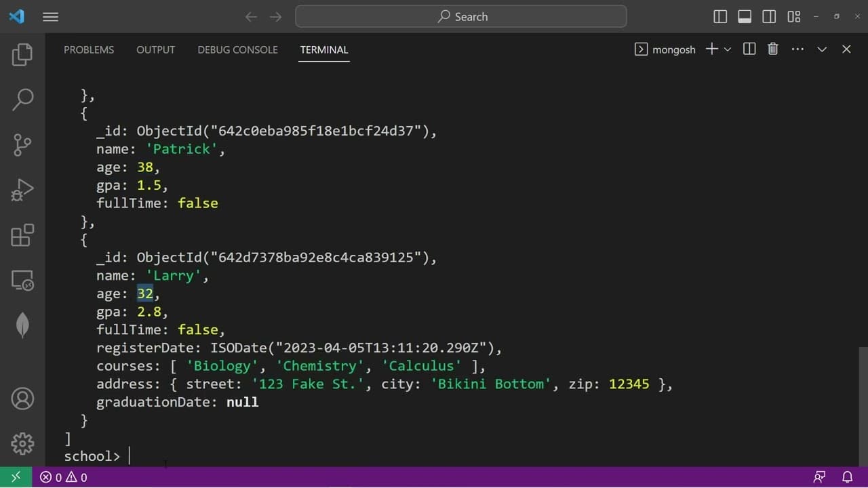Image resolution: width=868 pixels, height=488 pixels.
Task: Open the Explorer view in activity bar
Action: tap(22, 55)
